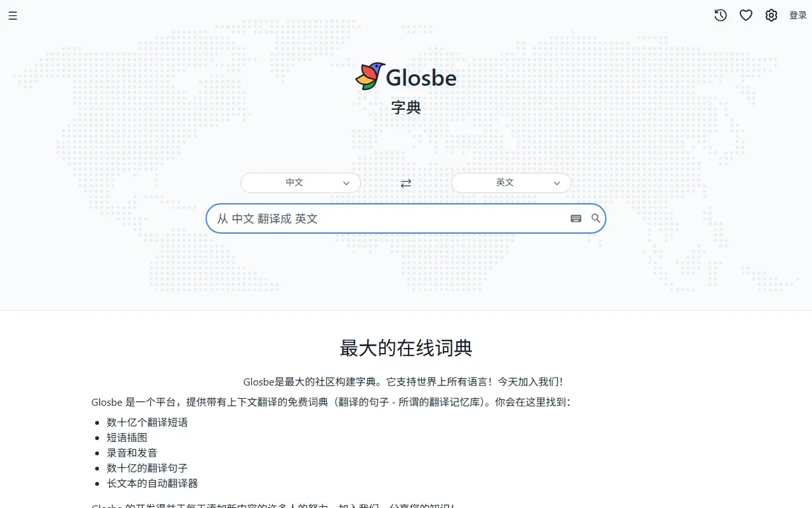Click the Glosbe hummingbird logo

[370, 75]
